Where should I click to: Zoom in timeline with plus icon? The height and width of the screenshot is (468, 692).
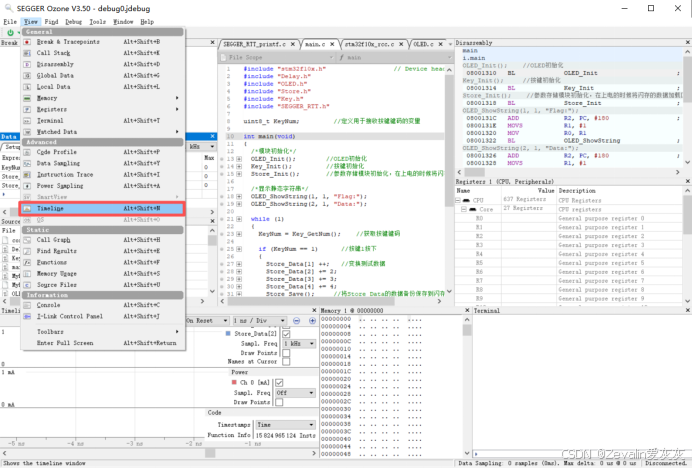click(x=312, y=321)
